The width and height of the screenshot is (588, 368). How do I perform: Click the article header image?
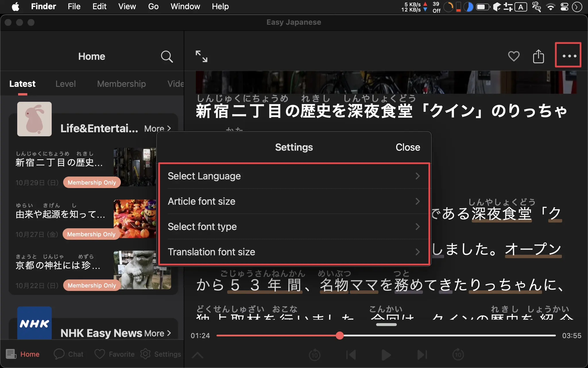(386, 82)
